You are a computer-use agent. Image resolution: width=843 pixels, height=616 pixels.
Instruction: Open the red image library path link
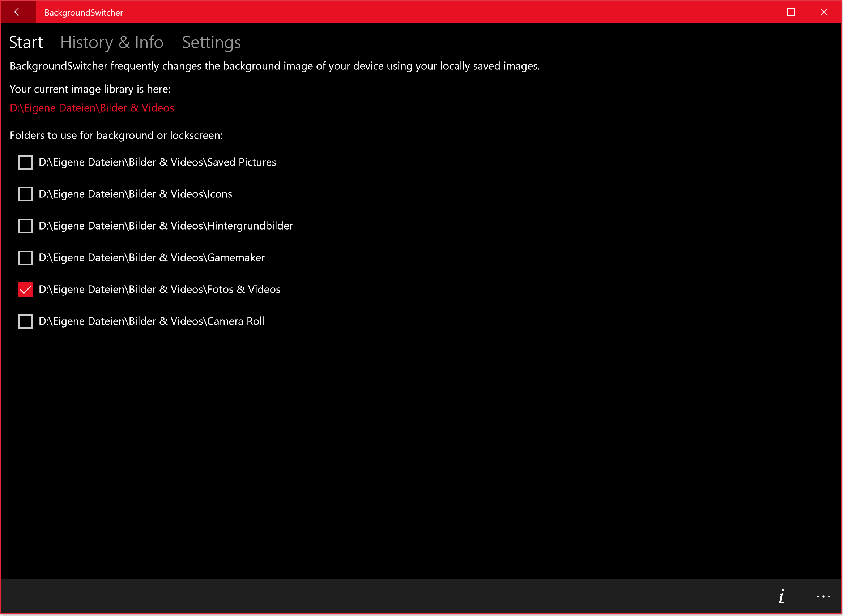click(92, 108)
